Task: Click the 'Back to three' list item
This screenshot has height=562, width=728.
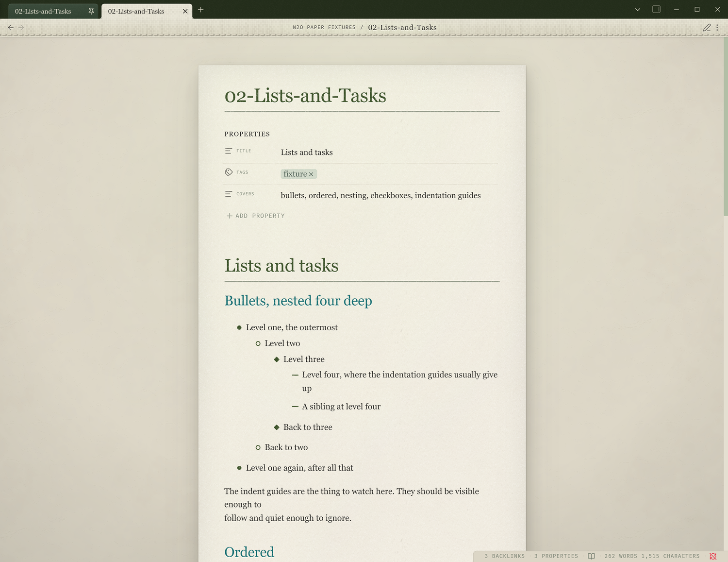Action: [308, 427]
